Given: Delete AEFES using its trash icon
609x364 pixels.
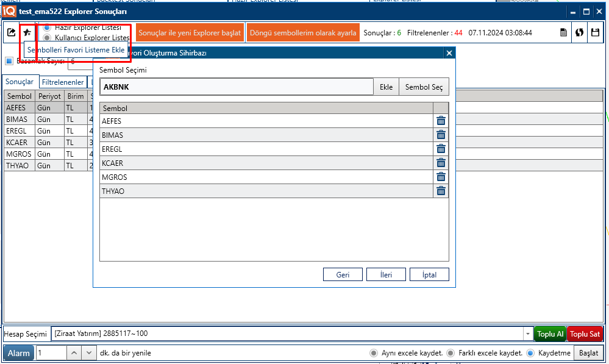Looking at the screenshot, I should [441, 121].
